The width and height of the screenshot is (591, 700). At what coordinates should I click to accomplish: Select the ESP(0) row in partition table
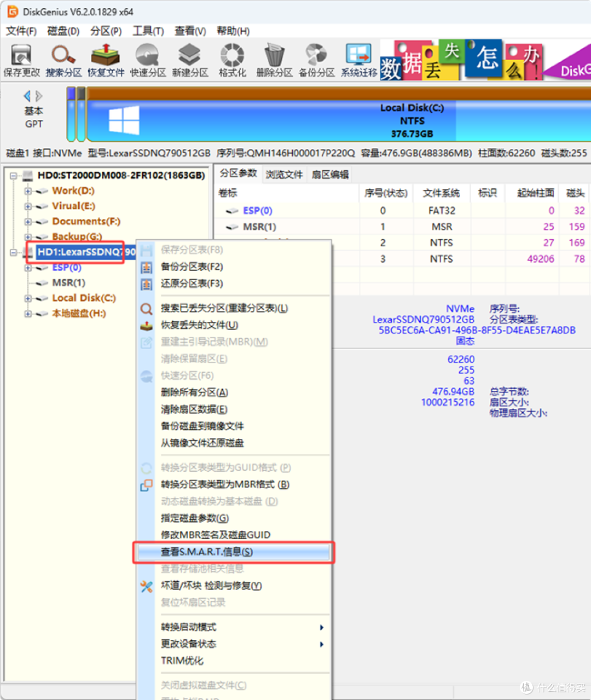pyautogui.click(x=402, y=211)
